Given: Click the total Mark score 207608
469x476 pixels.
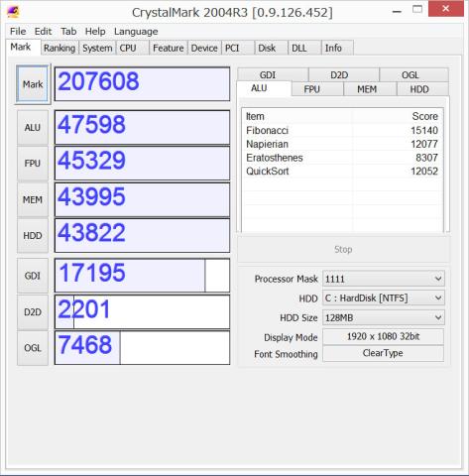Looking at the screenshot, I should pyautogui.click(x=142, y=84).
